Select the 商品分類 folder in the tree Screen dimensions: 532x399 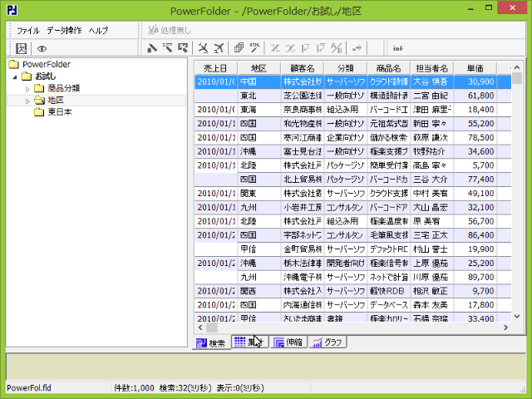[57, 88]
